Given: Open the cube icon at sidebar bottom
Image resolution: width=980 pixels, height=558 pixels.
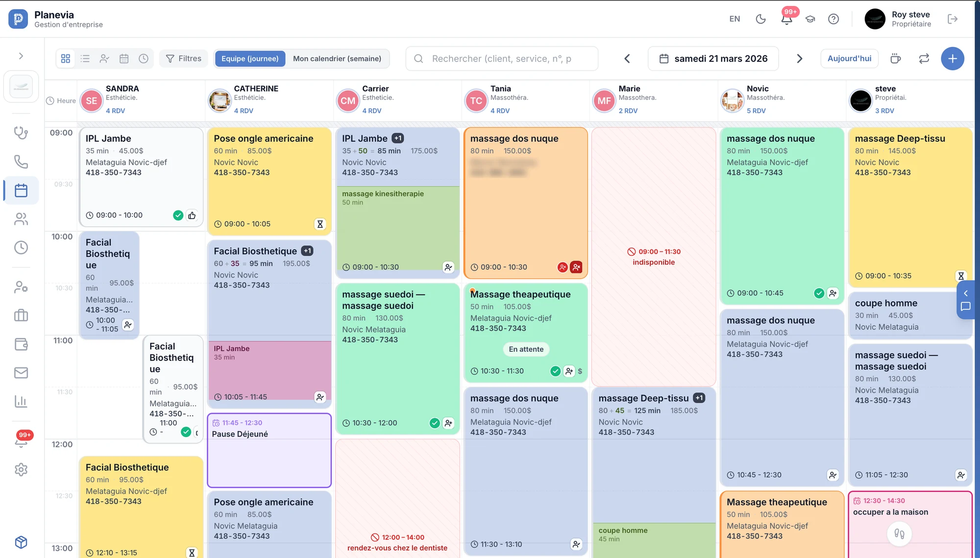Looking at the screenshot, I should point(21,542).
